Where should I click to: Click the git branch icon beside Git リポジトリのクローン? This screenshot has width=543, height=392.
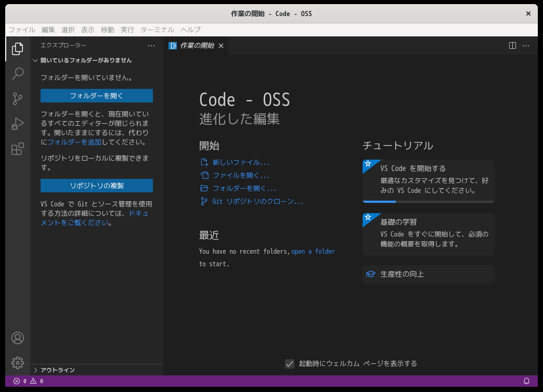(x=204, y=201)
